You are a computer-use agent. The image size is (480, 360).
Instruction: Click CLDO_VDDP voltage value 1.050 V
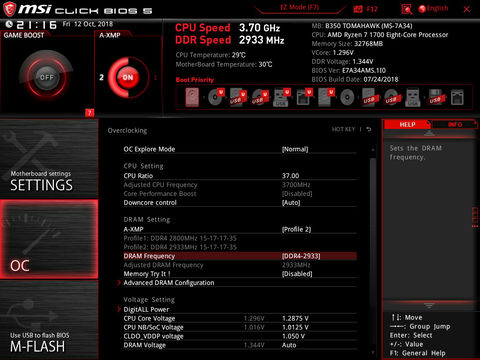(x=293, y=336)
